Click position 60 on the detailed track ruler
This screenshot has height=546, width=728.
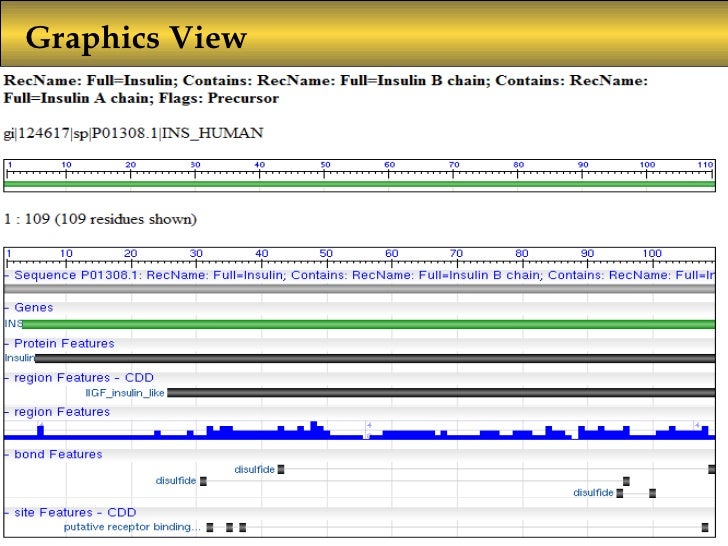[x=391, y=254]
